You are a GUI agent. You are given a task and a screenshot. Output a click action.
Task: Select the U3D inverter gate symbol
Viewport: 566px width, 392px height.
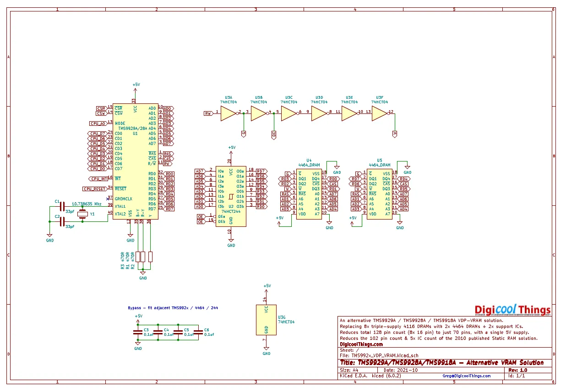[319, 114]
